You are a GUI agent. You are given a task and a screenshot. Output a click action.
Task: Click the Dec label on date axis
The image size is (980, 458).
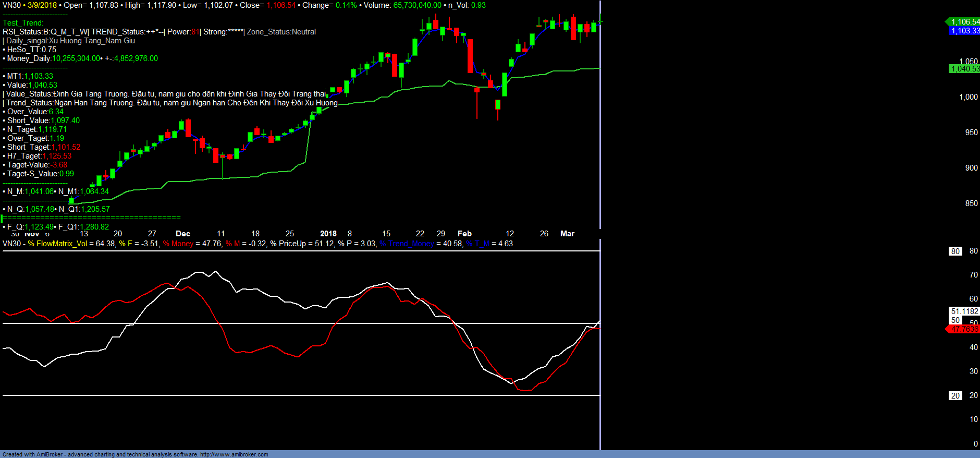(183, 234)
